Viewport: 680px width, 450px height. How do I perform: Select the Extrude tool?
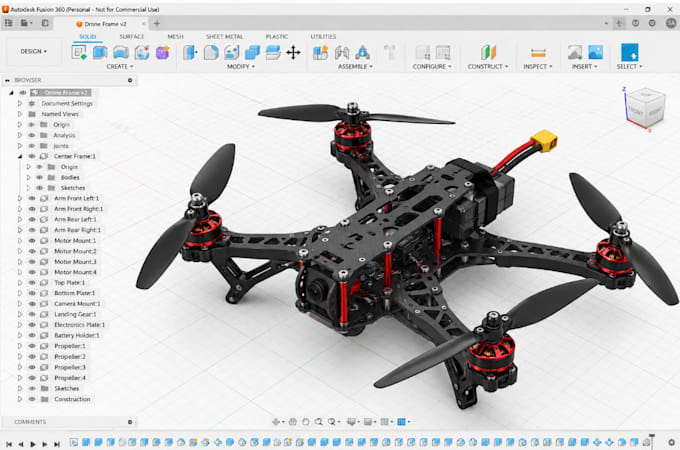tap(100, 52)
